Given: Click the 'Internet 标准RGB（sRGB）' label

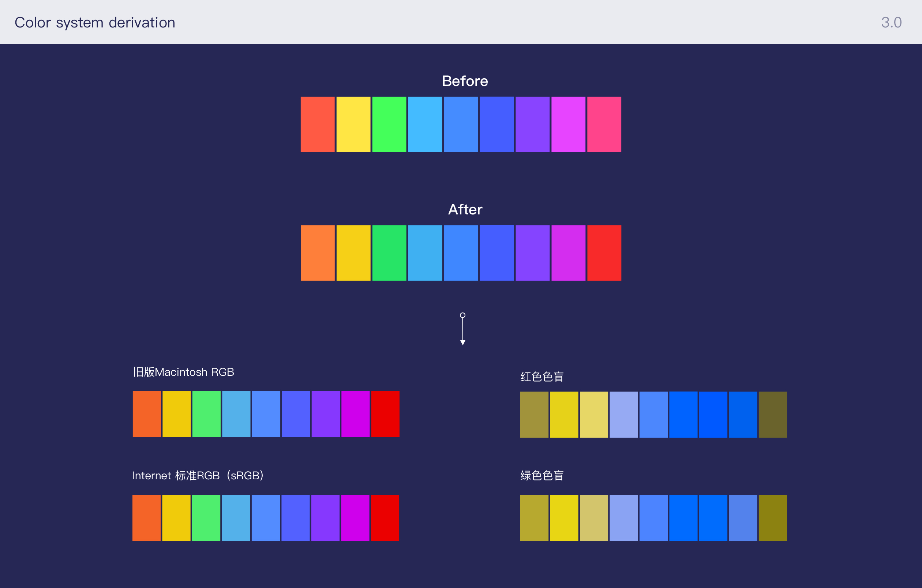Looking at the screenshot, I should pos(198,475).
